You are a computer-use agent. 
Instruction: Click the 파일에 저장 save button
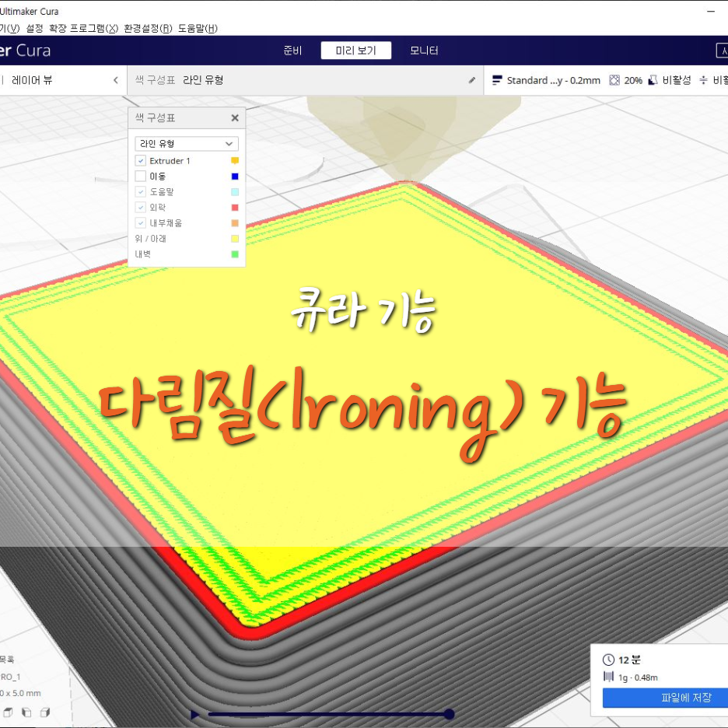665,698
